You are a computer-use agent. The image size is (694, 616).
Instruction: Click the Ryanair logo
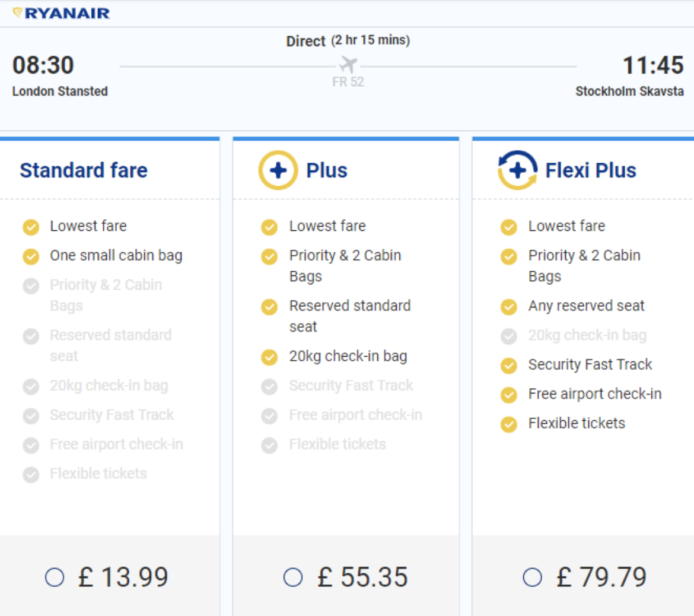pos(62,13)
